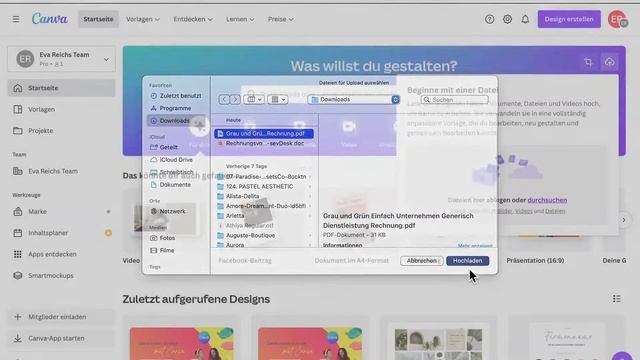Click the Design erstellen button
Viewport: 640px width, 360px height.
[569, 19]
